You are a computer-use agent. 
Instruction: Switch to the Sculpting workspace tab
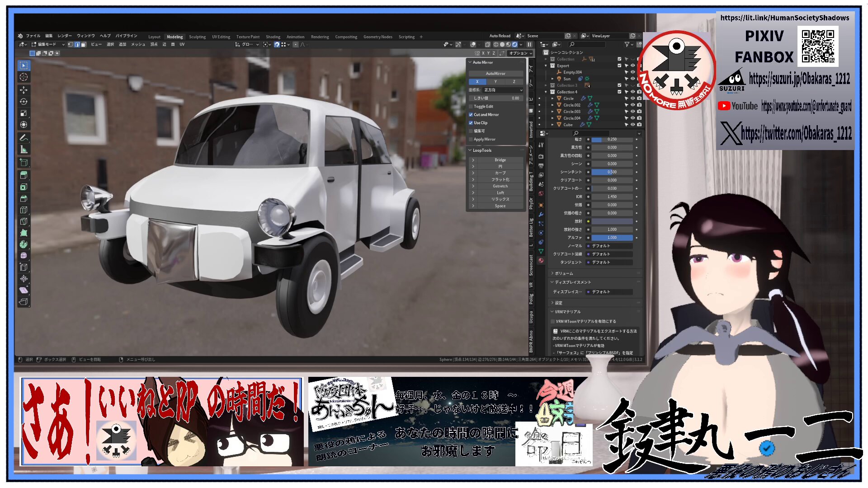197,37
